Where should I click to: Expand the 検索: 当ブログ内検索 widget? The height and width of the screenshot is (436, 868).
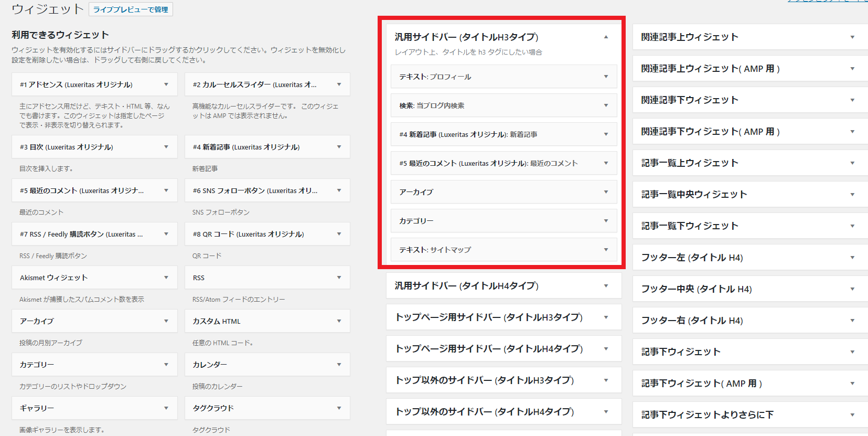606,105
